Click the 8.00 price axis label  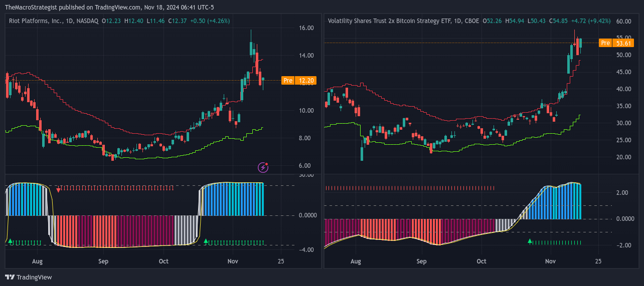(306, 138)
